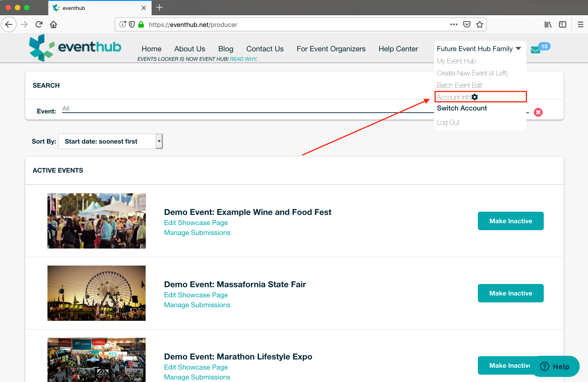Click the browser home icon
The width and height of the screenshot is (588, 382).
(x=53, y=24)
